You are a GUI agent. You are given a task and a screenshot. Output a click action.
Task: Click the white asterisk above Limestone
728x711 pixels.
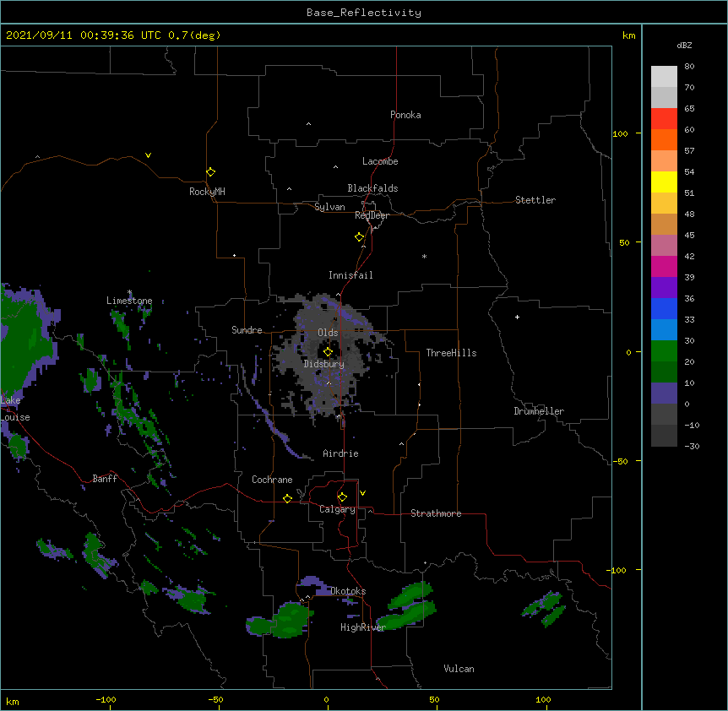pos(129,292)
